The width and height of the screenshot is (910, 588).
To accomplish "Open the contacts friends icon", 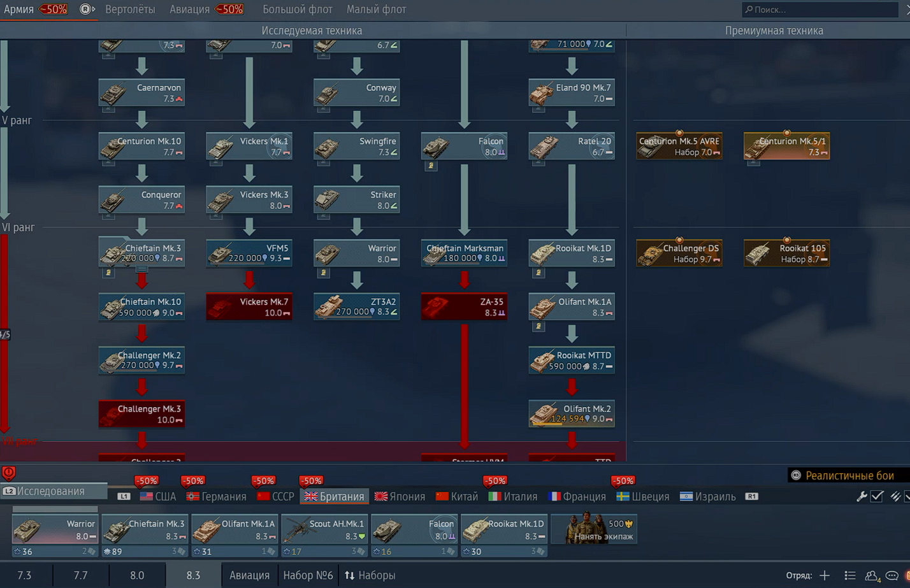I will coord(871,575).
